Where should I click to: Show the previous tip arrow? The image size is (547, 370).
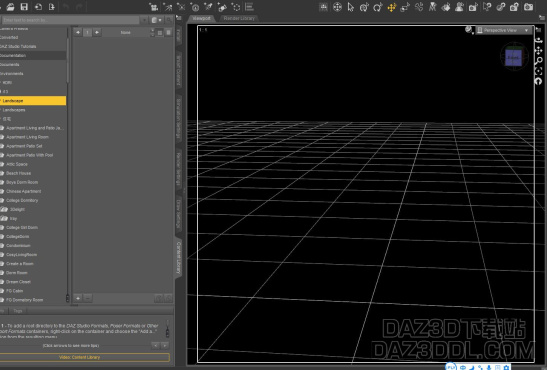pyautogui.click(x=156, y=346)
